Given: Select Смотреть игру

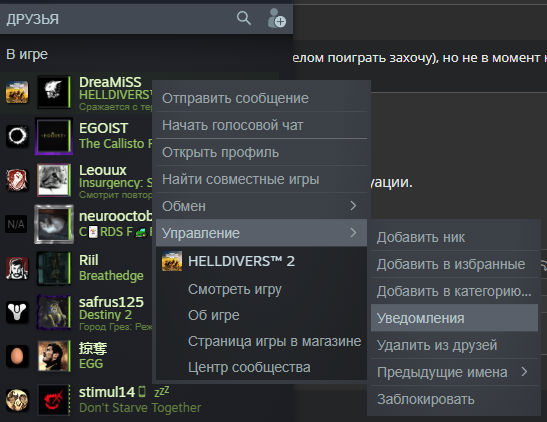Looking at the screenshot, I should [235, 289].
